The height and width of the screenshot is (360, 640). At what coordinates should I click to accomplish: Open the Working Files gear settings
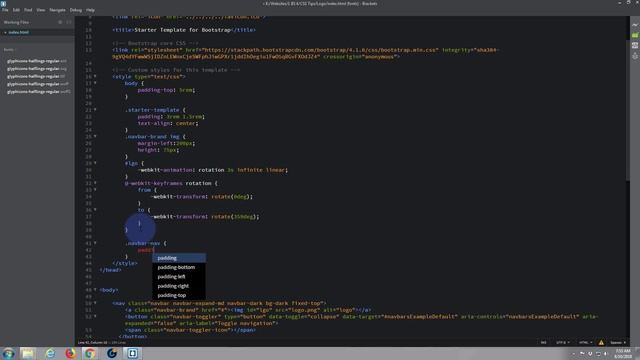[x=60, y=22]
